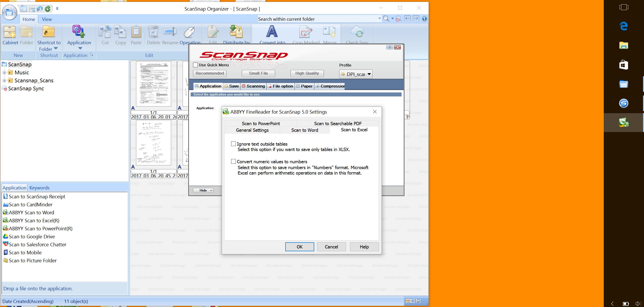Click the Application chain-link icon in the ribbon

point(79,32)
